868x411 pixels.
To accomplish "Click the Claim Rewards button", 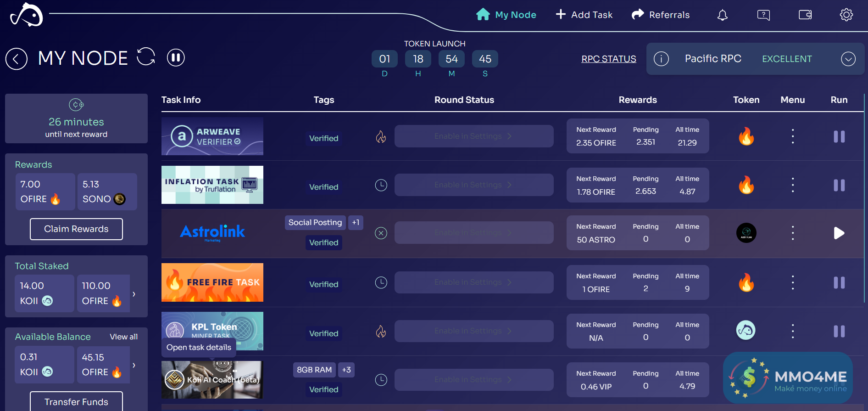I will click(76, 229).
